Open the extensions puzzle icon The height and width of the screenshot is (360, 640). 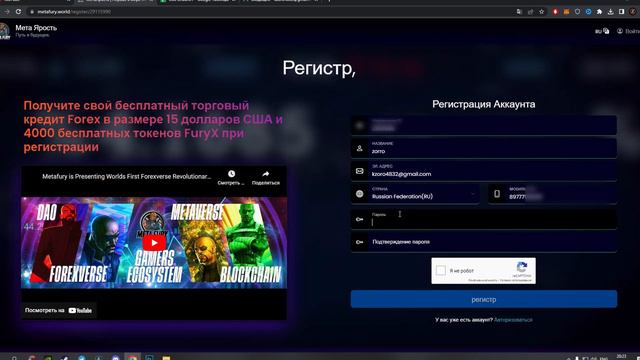tap(599, 12)
